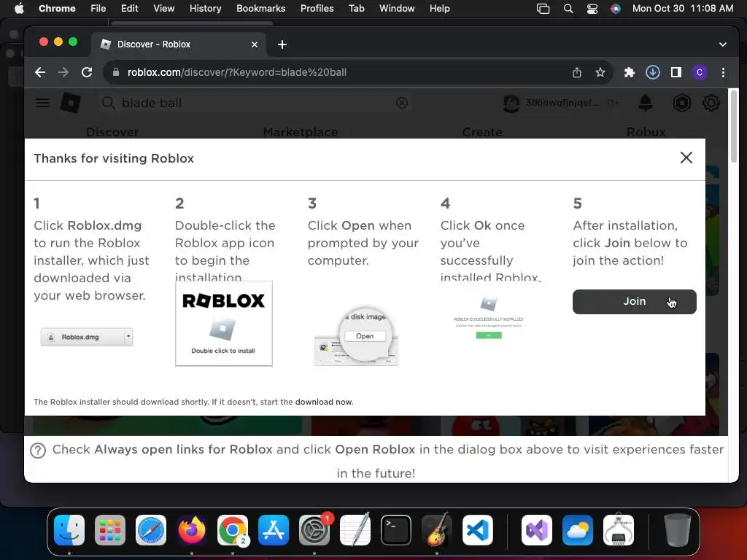747x560 pixels.
Task: Open the History menu
Action: coord(205,8)
